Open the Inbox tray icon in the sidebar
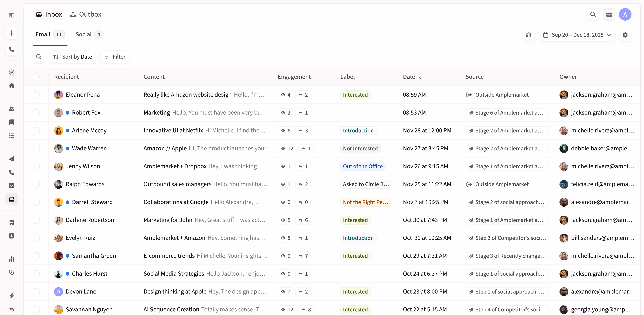This screenshot has height=315, width=644. click(12, 199)
